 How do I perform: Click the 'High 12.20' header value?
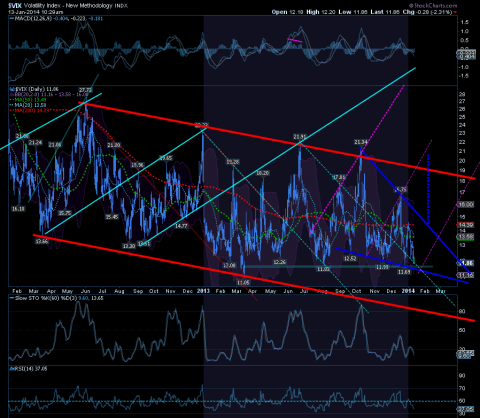pos(321,12)
